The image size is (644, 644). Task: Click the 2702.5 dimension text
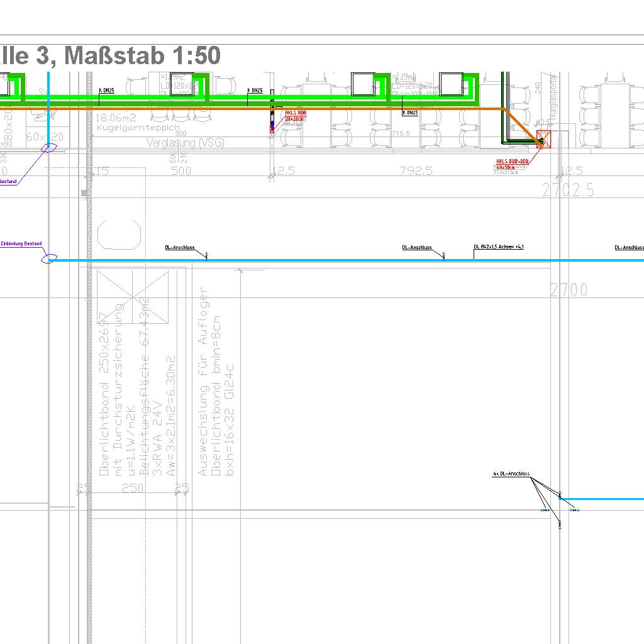[568, 190]
